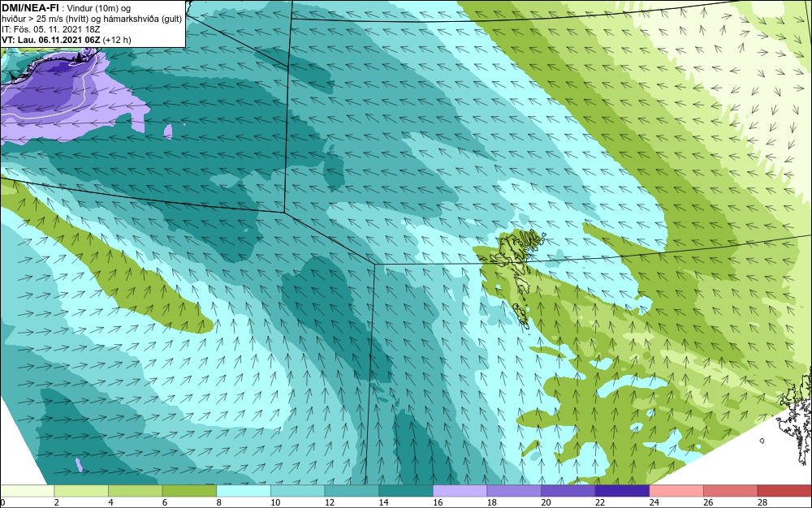Image resolution: width=812 pixels, height=508 pixels.
Task: Click the dark teal 14–16 m/s legend swatch
Action: 406,491
